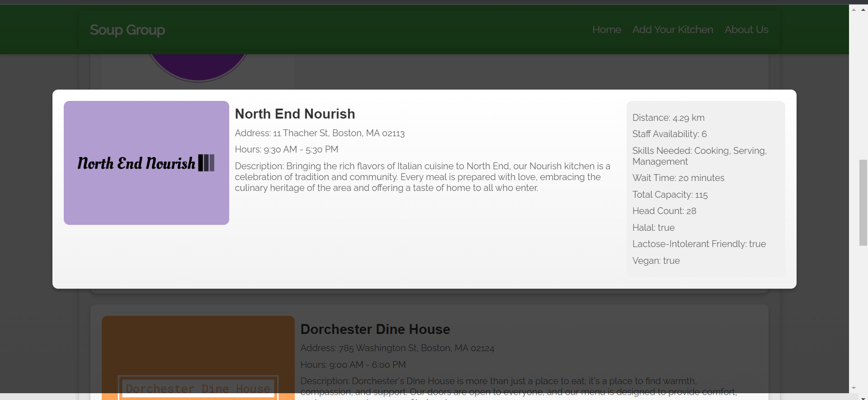Click the Staff Availability: 6 entry

(x=670, y=134)
